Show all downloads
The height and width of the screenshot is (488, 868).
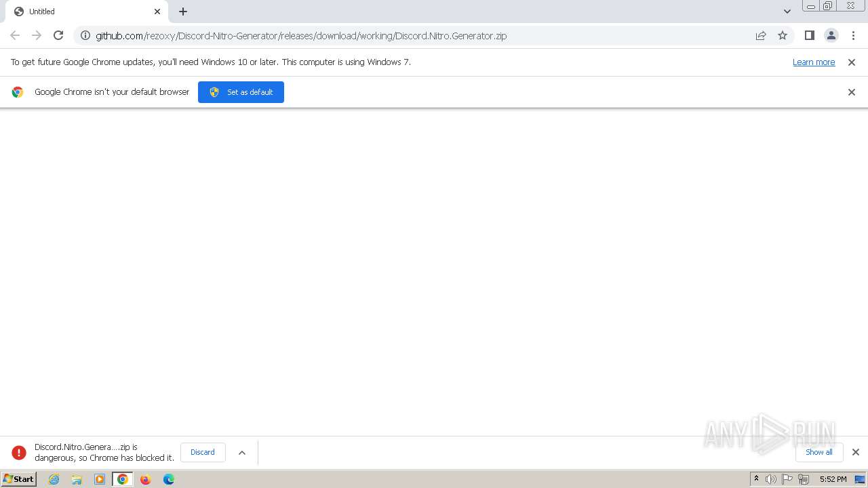point(819,452)
